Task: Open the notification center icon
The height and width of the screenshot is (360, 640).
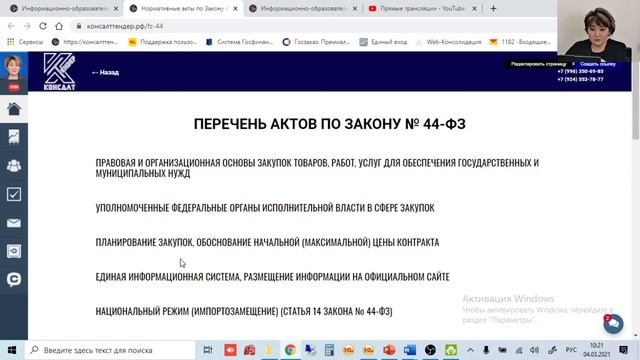Action: [623, 350]
